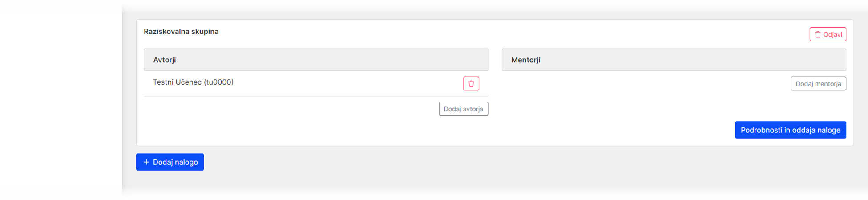Click empty mentor list area left of Dodaj mentorja
The height and width of the screenshot is (200, 868).
645,84
